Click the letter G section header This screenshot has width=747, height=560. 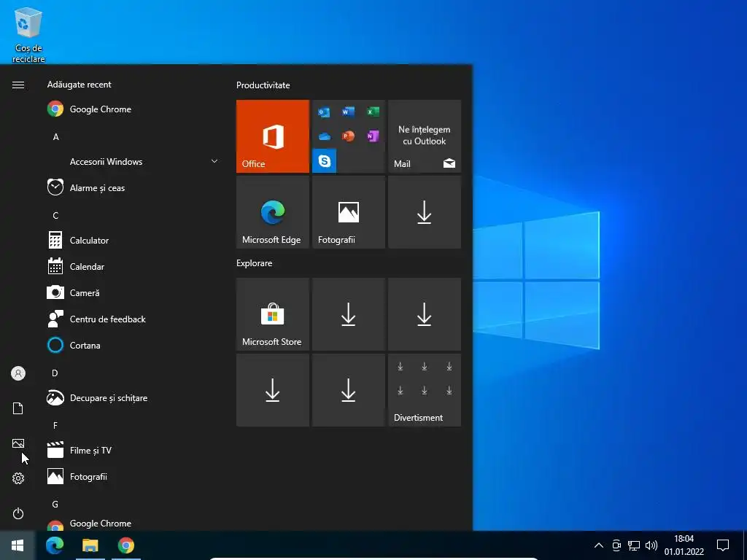55,505
